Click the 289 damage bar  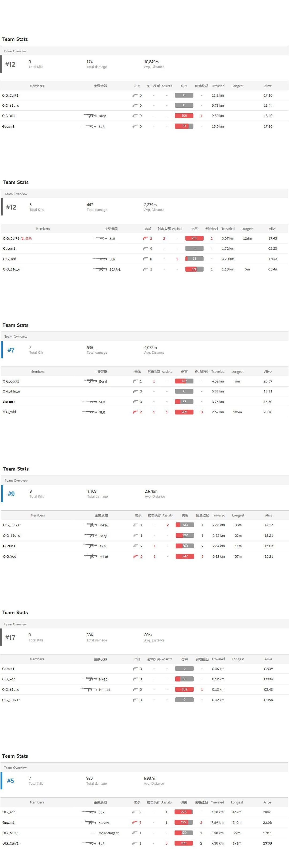coord(184,412)
